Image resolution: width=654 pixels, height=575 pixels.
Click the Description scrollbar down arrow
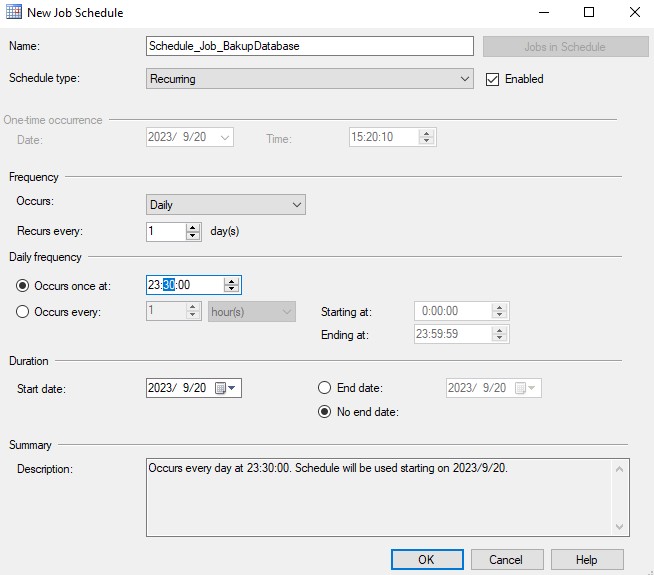620,527
